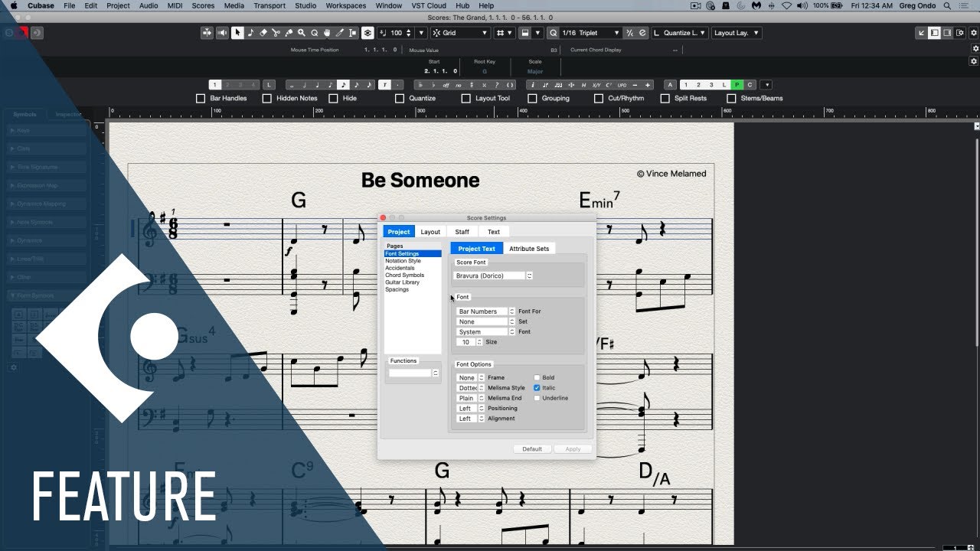This screenshot has height=551, width=980.
Task: Switch to the Text tab in Score Settings
Action: [494, 232]
